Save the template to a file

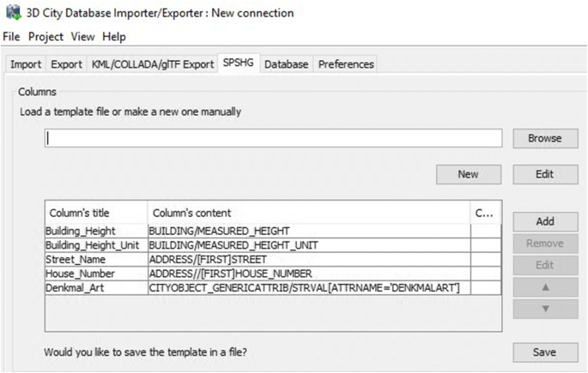[545, 352]
